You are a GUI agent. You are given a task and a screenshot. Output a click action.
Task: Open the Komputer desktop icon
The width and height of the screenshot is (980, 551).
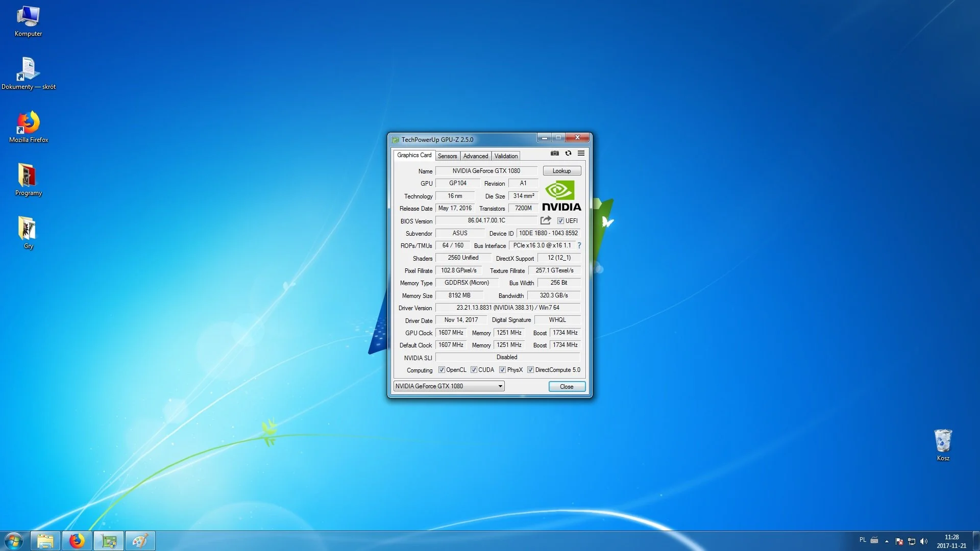[x=28, y=21]
